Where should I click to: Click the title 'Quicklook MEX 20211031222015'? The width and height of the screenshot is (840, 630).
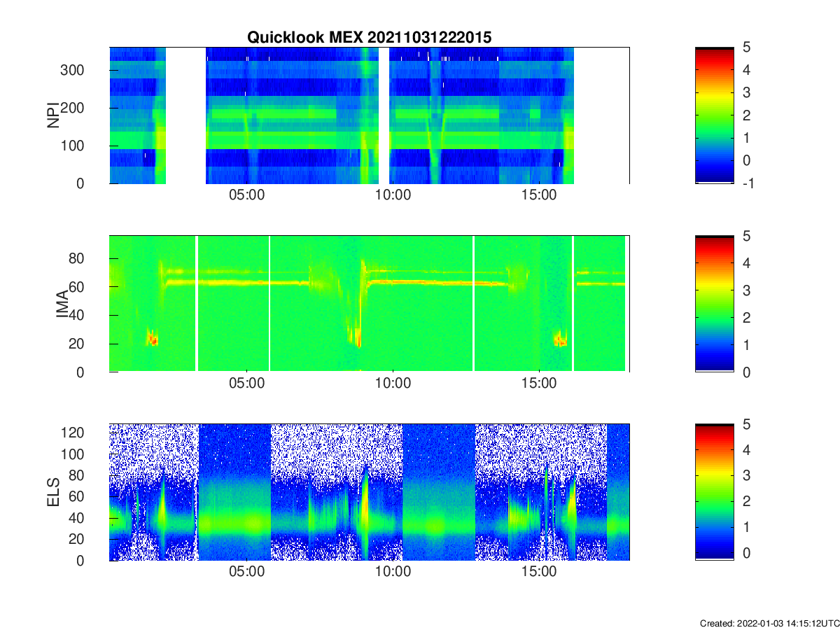(x=369, y=38)
